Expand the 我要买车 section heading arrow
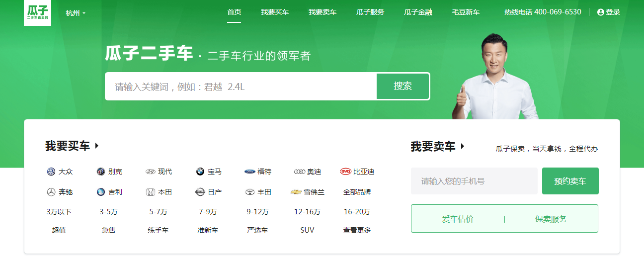This screenshot has width=644, height=261. (97, 146)
